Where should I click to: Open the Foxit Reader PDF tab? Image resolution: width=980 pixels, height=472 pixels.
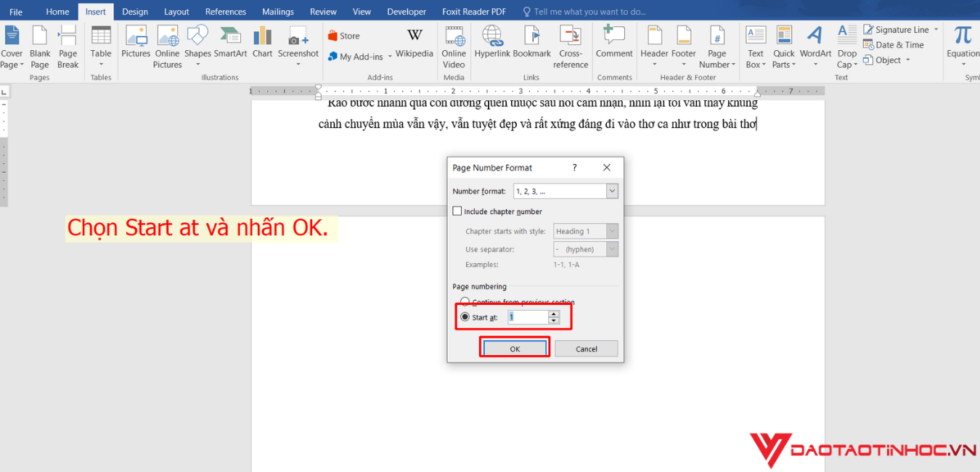tap(474, 12)
